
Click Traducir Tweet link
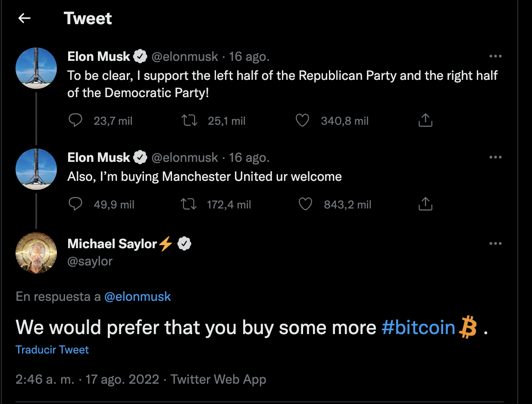click(52, 350)
